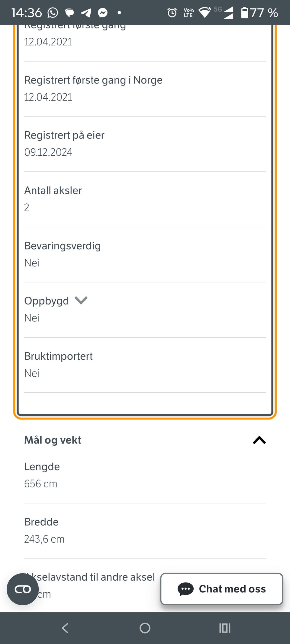Tap WhatsApp notification icon in status bar
The height and width of the screenshot is (644, 290).
point(53,13)
